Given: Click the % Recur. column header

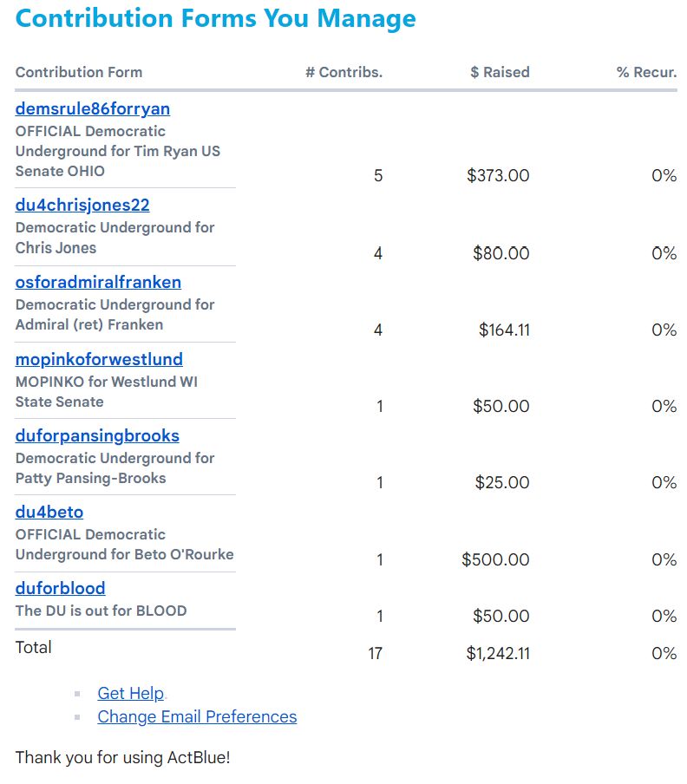Looking at the screenshot, I should [646, 73].
